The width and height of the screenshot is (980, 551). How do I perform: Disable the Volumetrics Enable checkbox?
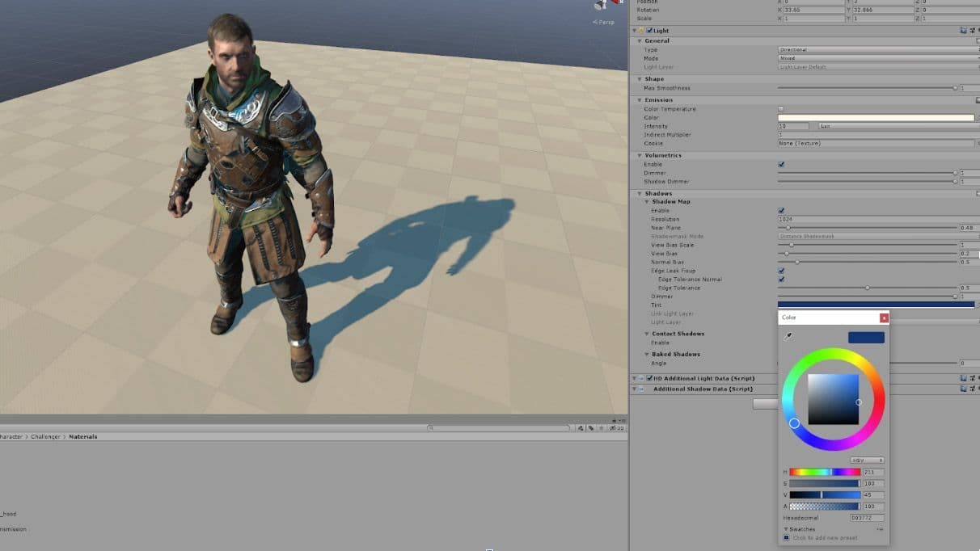click(781, 164)
